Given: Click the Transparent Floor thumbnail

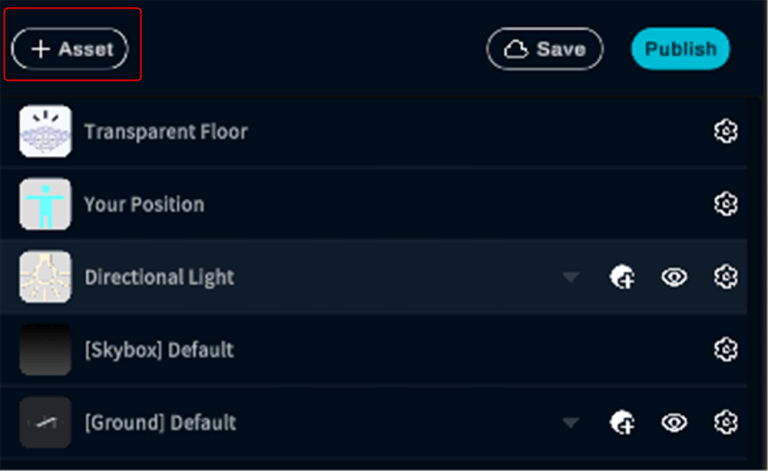Looking at the screenshot, I should (46, 131).
